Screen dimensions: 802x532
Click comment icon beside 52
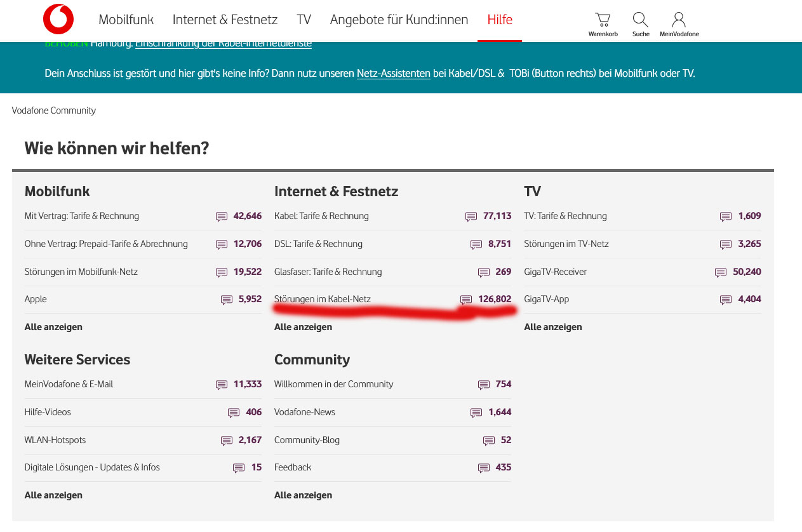click(x=489, y=441)
